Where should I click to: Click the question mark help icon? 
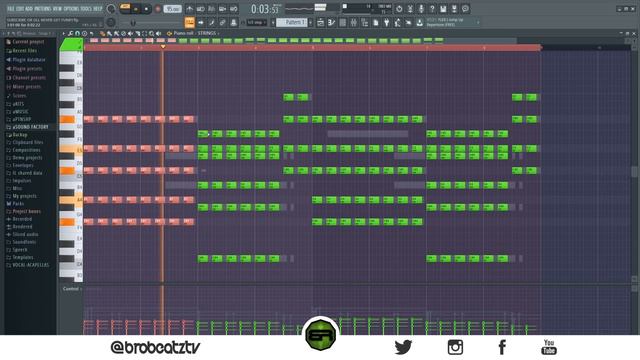tap(432, 9)
